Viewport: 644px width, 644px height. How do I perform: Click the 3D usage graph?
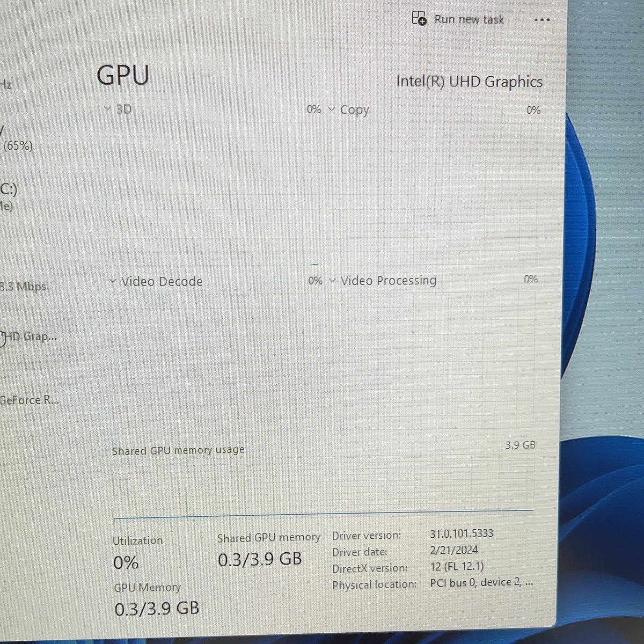[213, 193]
